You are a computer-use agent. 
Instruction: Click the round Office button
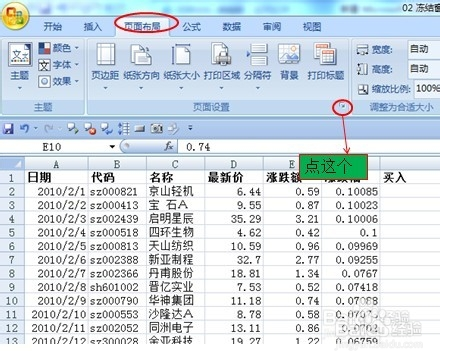pyautogui.click(x=15, y=16)
